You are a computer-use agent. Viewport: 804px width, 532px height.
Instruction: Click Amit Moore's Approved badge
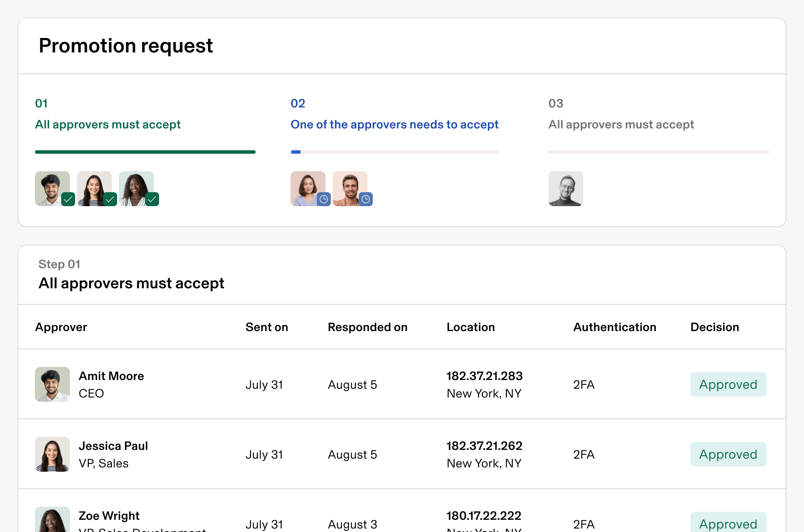(728, 384)
